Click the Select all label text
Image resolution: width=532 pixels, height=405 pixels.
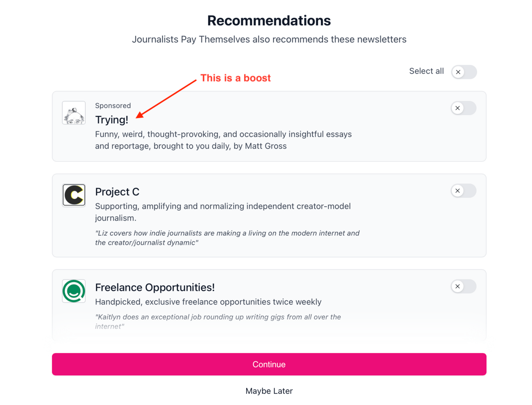click(x=426, y=71)
